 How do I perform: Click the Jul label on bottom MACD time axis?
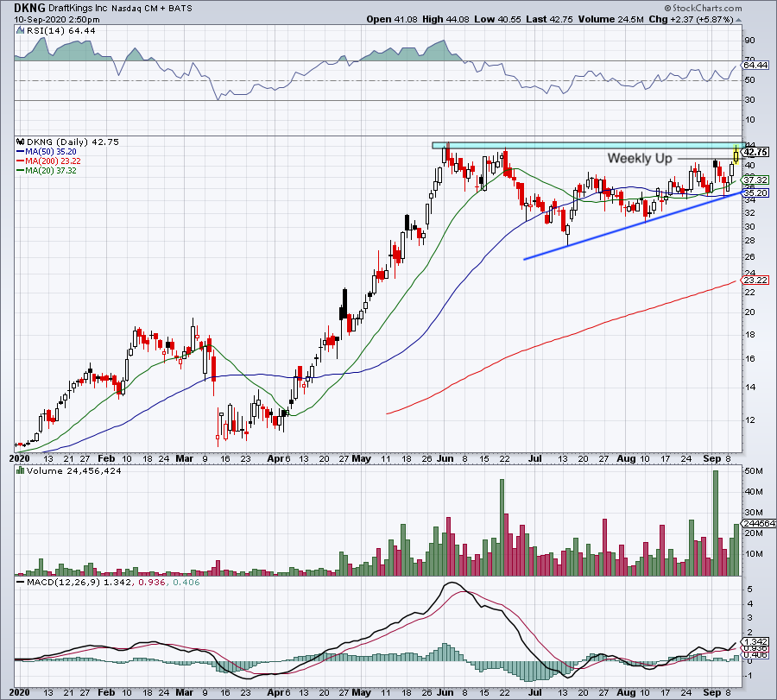[x=534, y=692]
